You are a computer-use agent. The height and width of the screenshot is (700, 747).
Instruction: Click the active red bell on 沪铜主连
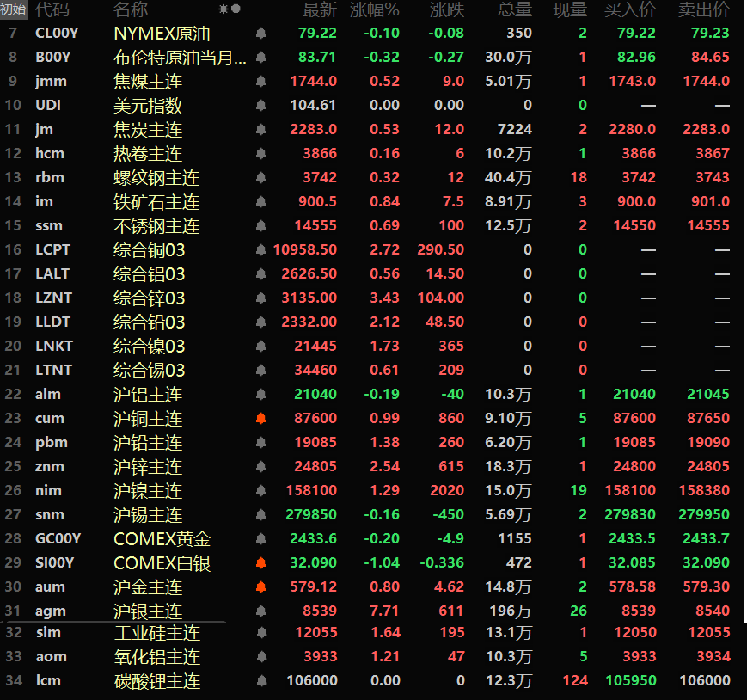[260, 419]
